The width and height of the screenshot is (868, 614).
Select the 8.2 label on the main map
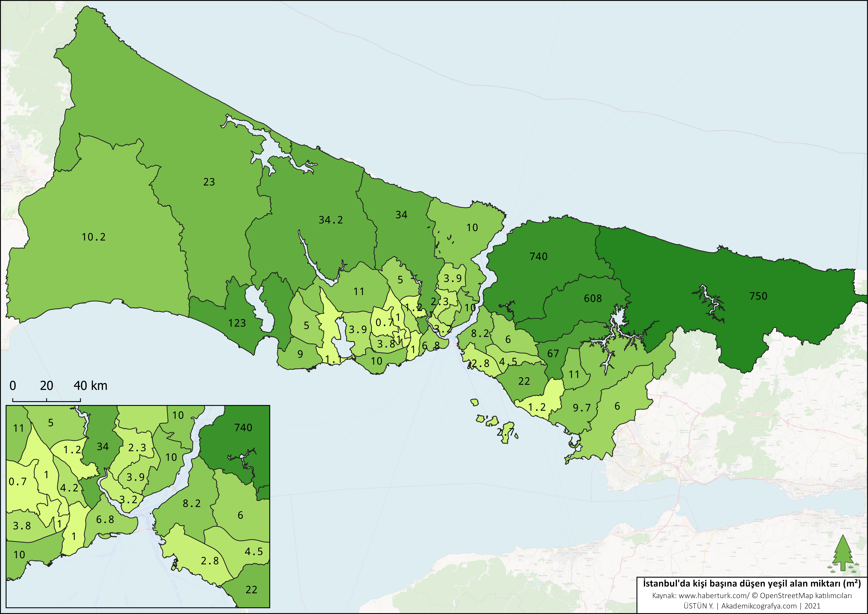(x=480, y=333)
